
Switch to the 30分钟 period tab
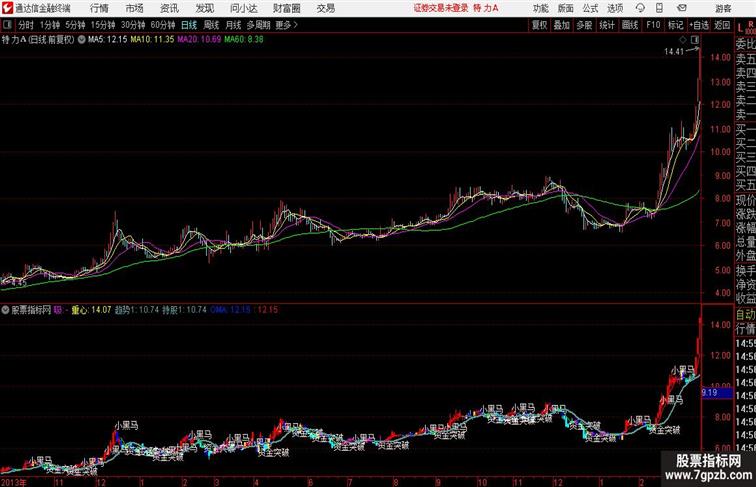point(133,25)
